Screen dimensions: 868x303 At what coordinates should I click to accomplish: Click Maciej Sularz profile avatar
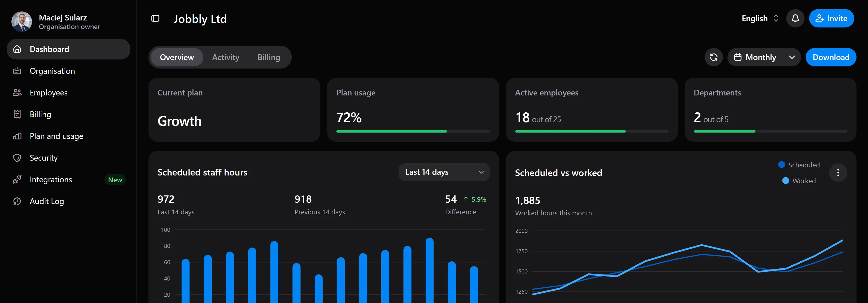coord(22,22)
